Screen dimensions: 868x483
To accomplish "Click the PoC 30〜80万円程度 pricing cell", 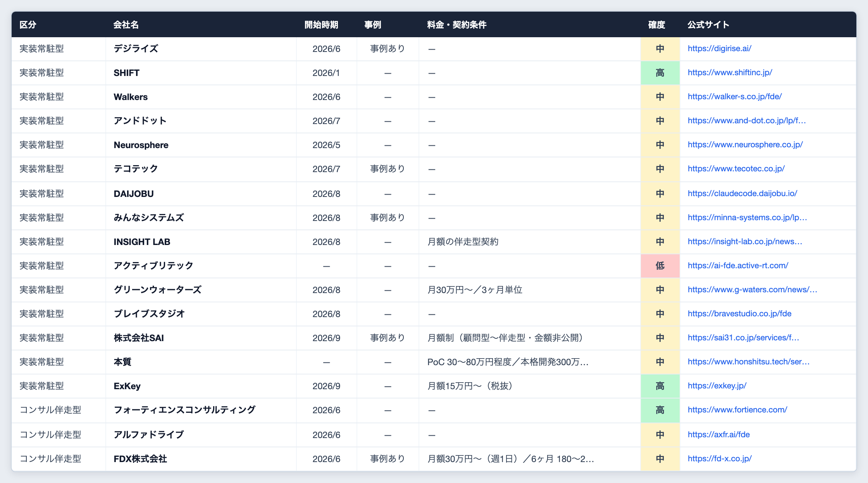I will pos(530,362).
